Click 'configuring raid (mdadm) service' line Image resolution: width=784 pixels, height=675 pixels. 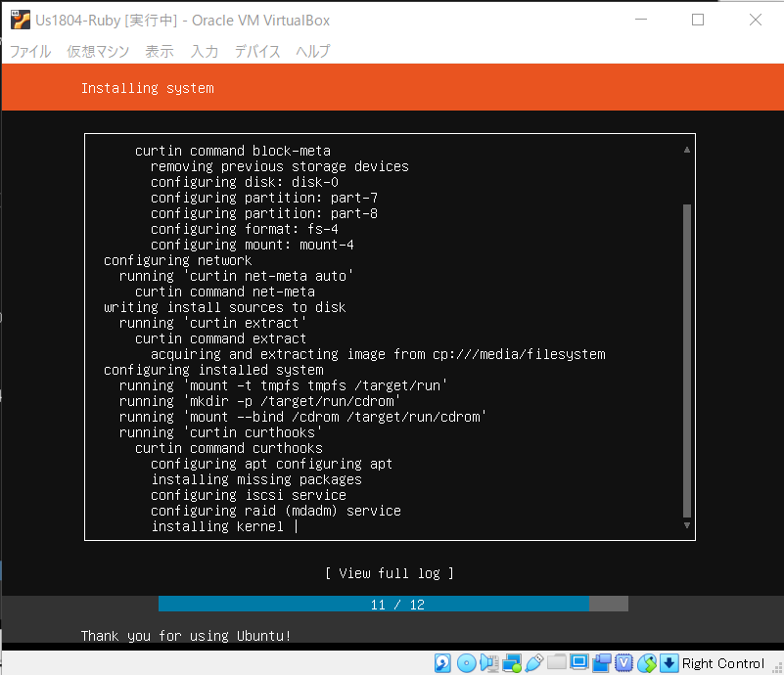coord(276,511)
